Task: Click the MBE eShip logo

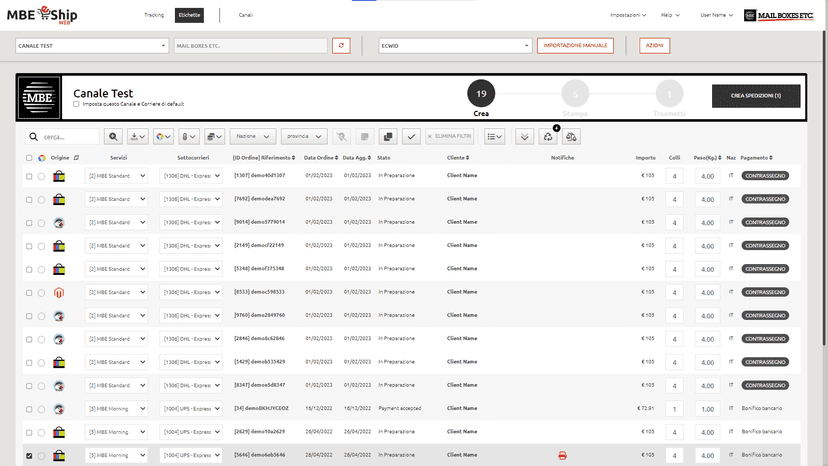Action: pos(42,15)
